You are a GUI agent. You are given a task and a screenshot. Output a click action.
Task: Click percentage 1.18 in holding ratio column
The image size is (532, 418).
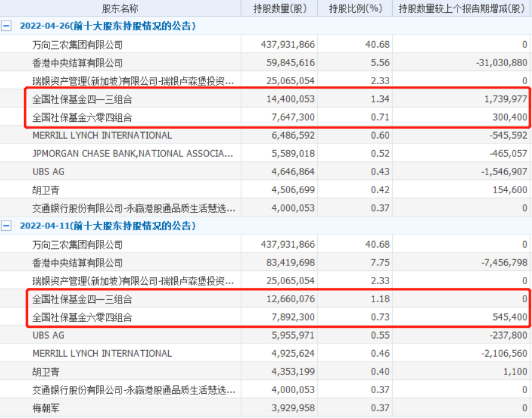click(380, 299)
